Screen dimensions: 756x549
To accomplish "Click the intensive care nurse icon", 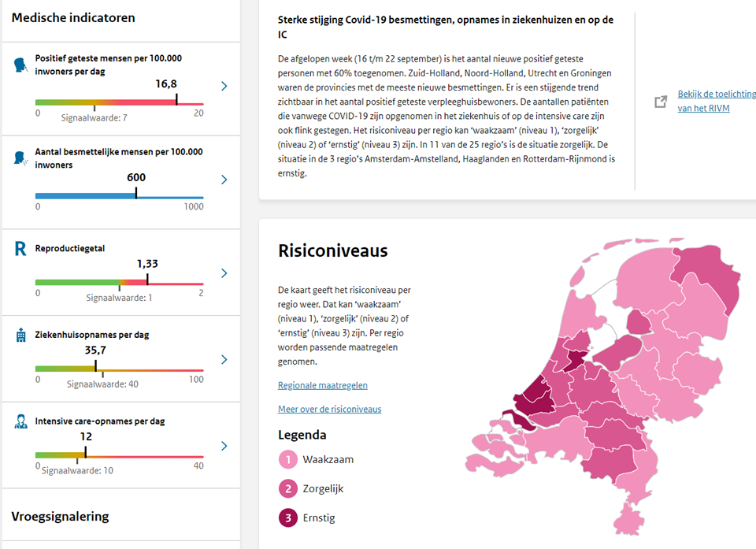I will coord(21,421).
